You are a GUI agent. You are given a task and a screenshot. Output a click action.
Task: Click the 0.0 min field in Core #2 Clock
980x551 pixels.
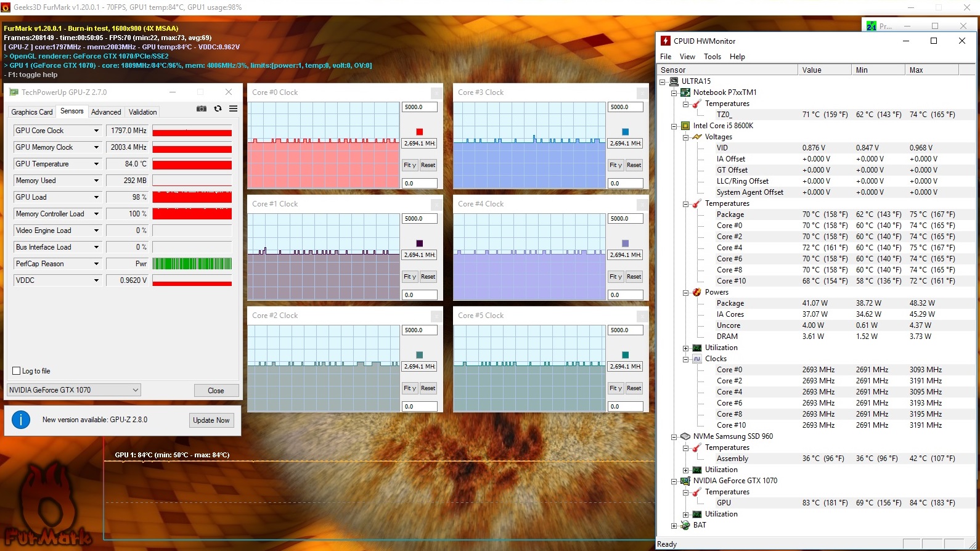click(420, 407)
